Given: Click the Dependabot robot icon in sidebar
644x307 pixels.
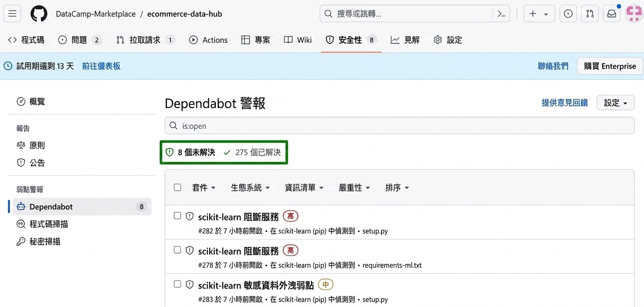Looking at the screenshot, I should [x=21, y=207].
